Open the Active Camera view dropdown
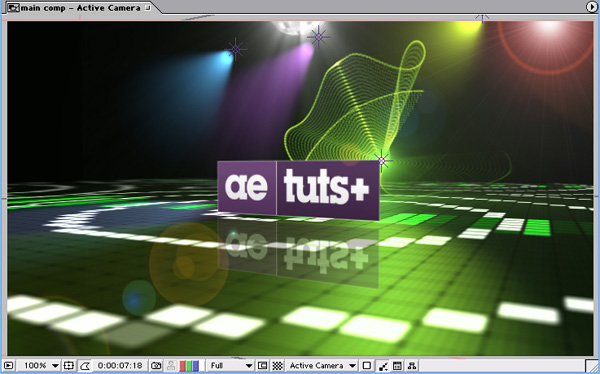The height and width of the screenshot is (374, 600). [x=322, y=366]
